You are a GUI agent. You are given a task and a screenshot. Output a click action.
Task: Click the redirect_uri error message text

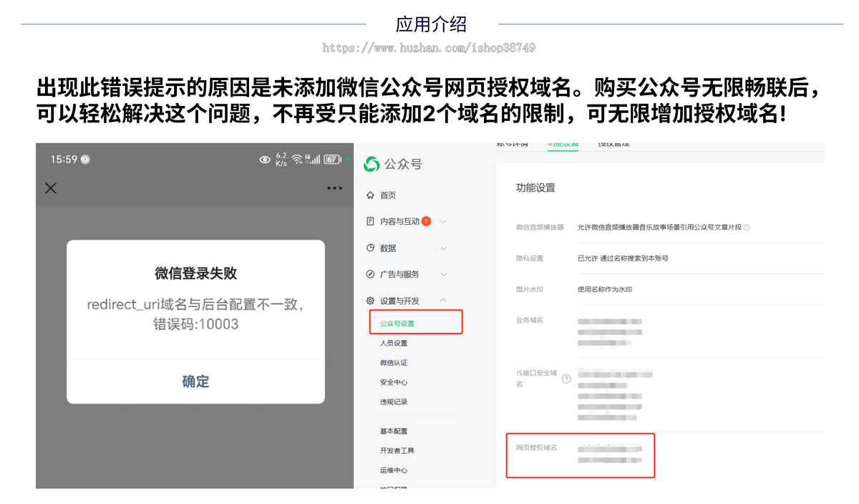click(195, 314)
